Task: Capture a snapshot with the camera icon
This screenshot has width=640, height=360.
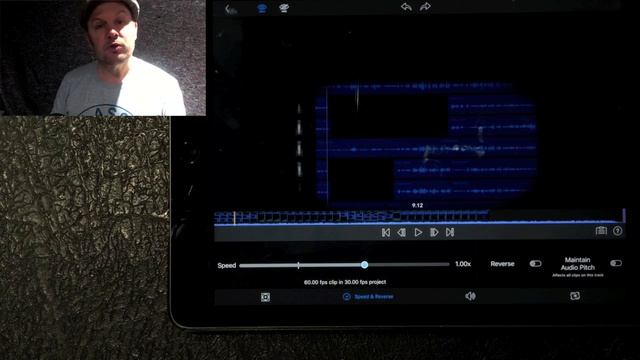Action: pos(601,231)
